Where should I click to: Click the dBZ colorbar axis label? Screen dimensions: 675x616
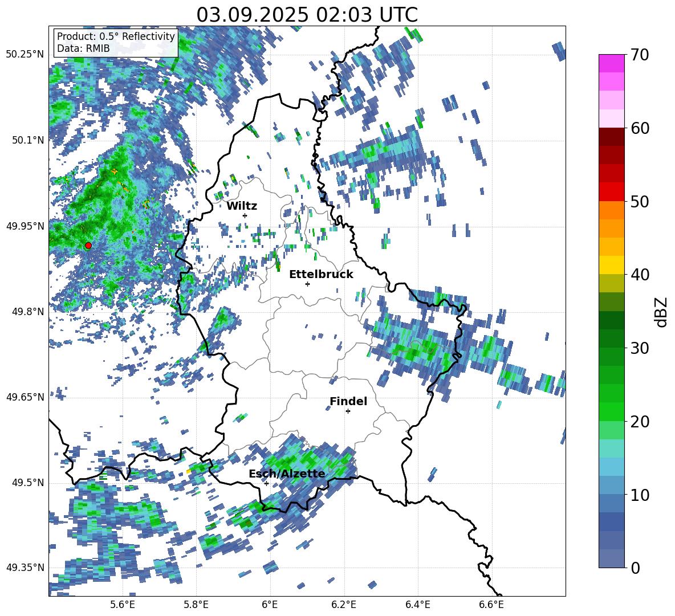pyautogui.click(x=662, y=312)
